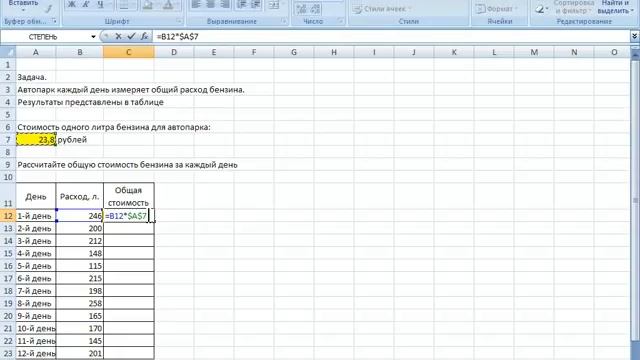Viewport: 640px width, 360px height.
Task: Click the '5-й день' cell
Action: [36, 266]
